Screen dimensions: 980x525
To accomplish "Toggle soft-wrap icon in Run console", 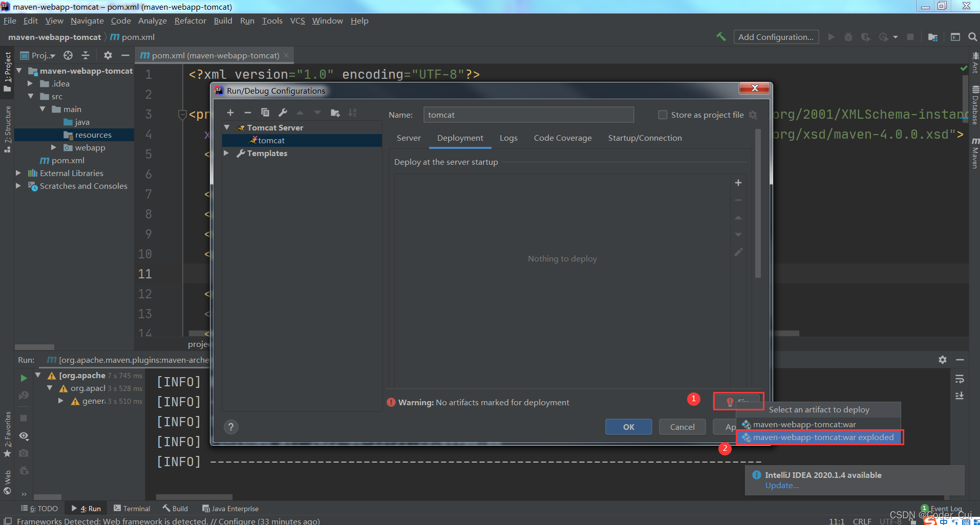I will 960,379.
